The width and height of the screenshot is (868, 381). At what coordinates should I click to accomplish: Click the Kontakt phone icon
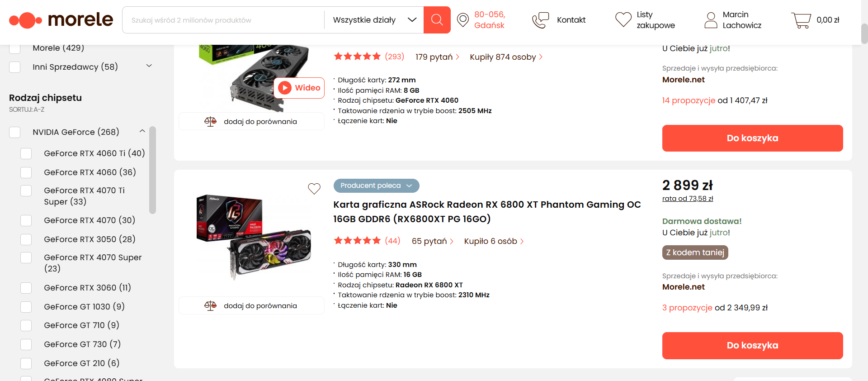[x=540, y=20]
